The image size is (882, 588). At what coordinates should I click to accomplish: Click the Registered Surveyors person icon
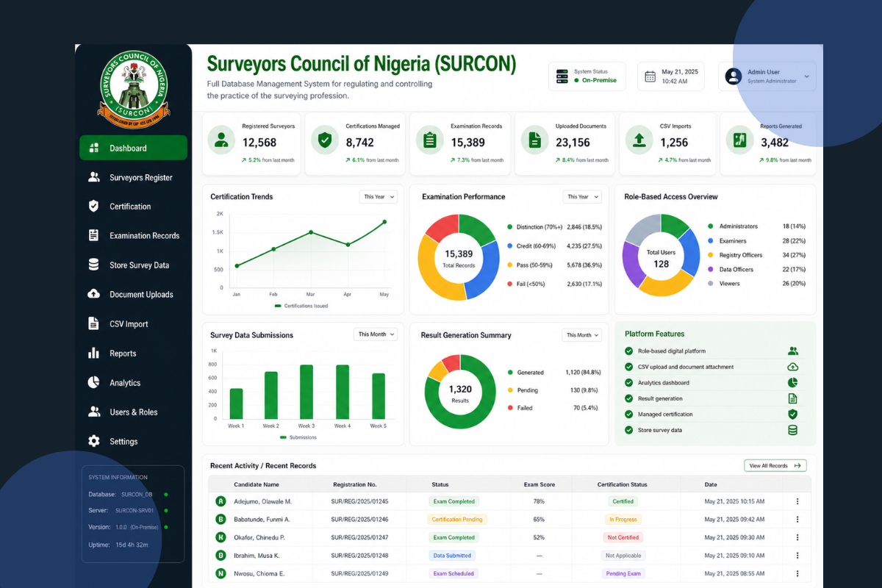pos(221,140)
